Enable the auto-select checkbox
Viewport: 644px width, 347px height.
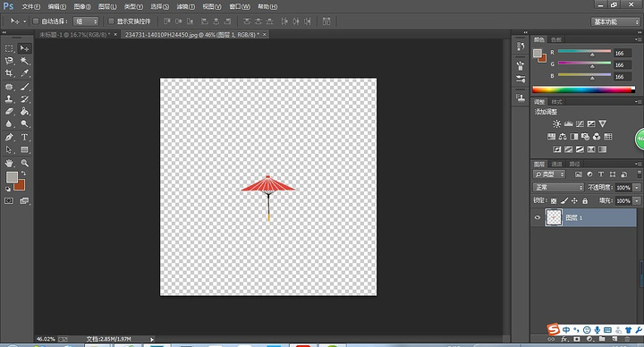click(36, 21)
